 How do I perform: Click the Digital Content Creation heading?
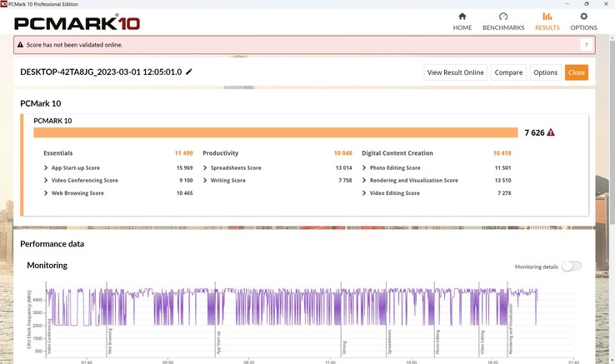[397, 153]
